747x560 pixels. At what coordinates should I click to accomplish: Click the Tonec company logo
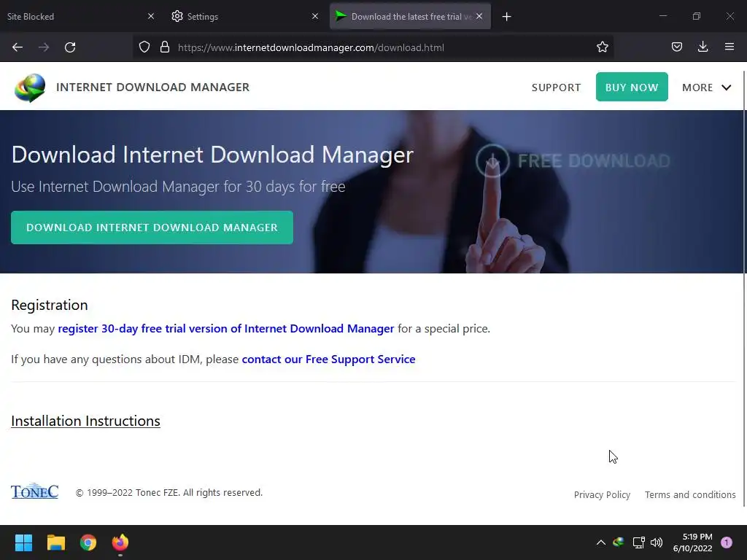[x=35, y=491]
